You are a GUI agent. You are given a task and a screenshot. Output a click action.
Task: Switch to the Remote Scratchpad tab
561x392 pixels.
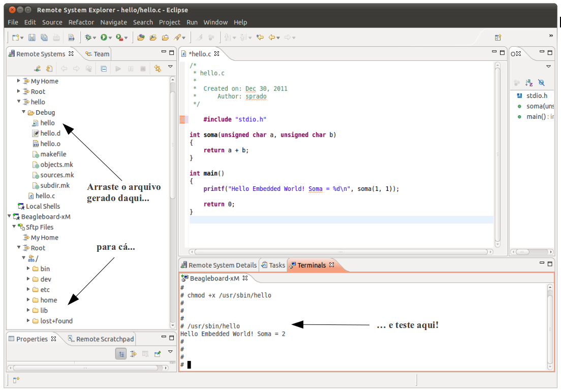[101, 339]
